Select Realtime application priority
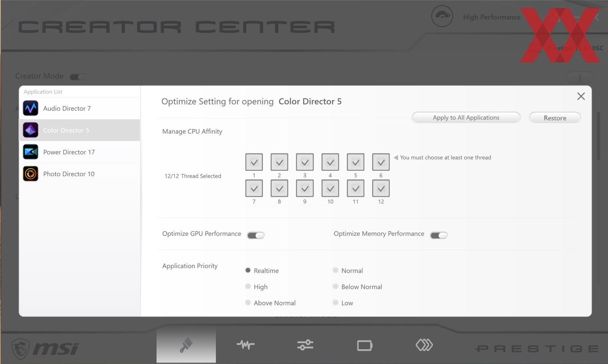Screen dimensions: 608x364 pos(248,270)
